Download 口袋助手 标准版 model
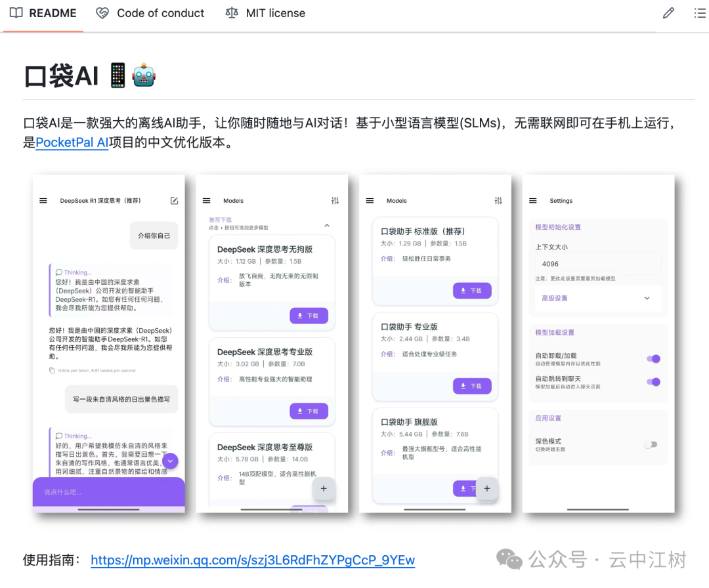 click(x=472, y=291)
